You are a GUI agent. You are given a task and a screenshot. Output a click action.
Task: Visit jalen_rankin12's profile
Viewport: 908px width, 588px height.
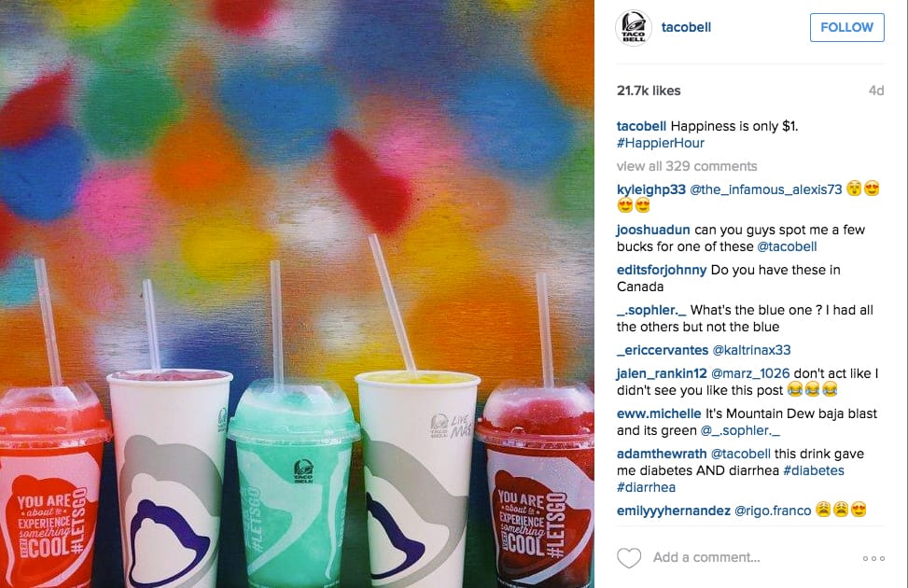tap(662, 373)
